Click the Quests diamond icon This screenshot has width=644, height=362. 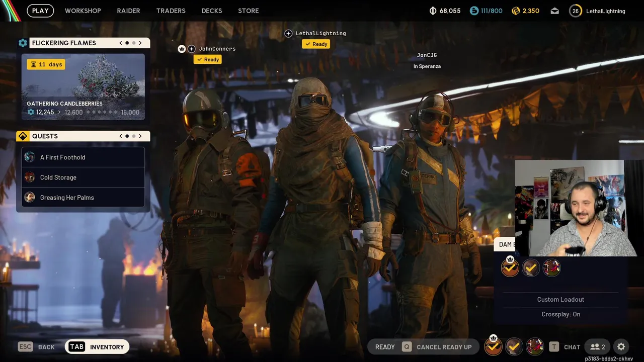[23, 136]
